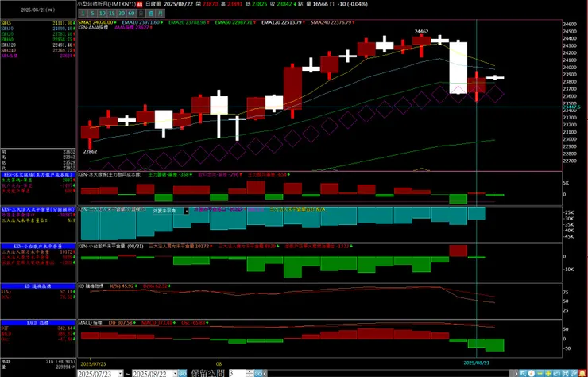
Task: Click the EMA20 23788.98 legend label
Action: (x=188, y=22)
